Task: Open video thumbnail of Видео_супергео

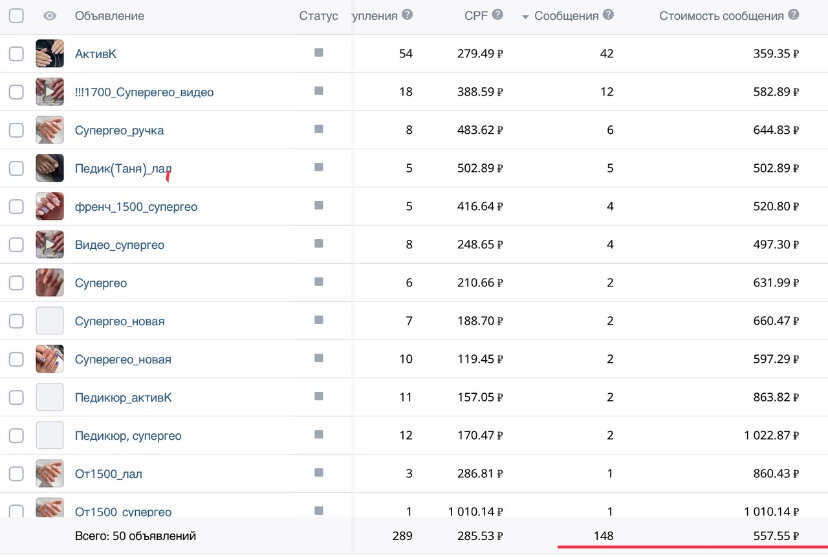Action: (x=50, y=244)
